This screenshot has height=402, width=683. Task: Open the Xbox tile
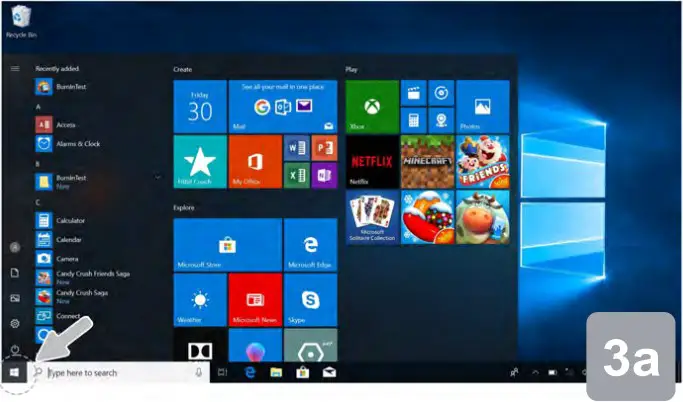372,106
